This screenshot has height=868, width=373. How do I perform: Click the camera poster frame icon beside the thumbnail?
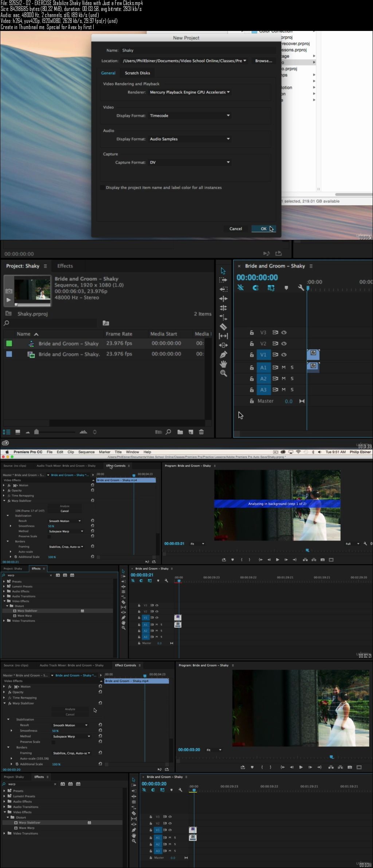[x=9, y=291]
